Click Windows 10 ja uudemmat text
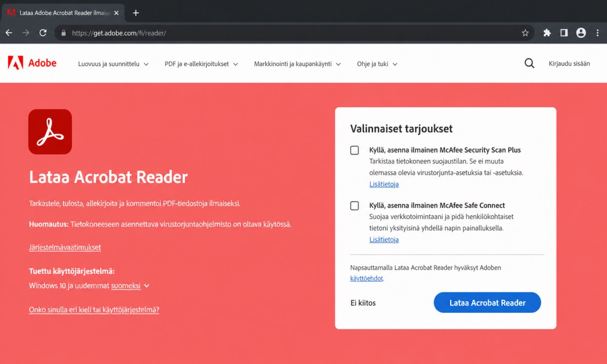607x364 pixels. (x=69, y=286)
